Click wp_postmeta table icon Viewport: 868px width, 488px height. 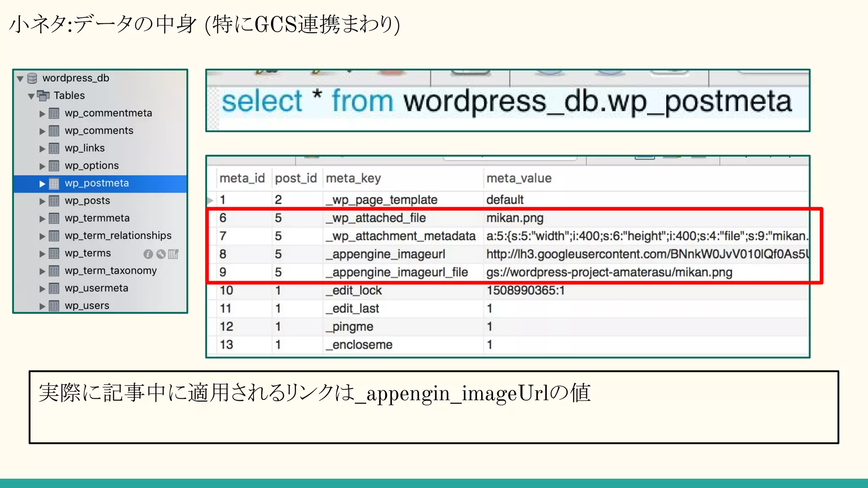pyautogui.click(x=54, y=183)
